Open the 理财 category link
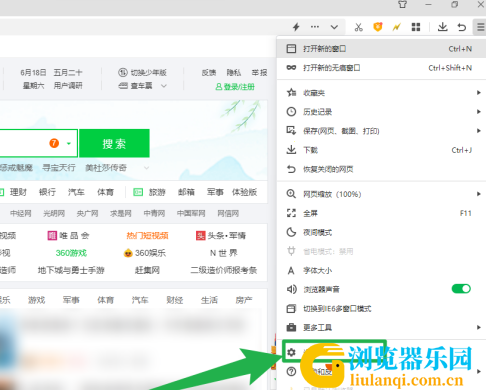 click(18, 192)
